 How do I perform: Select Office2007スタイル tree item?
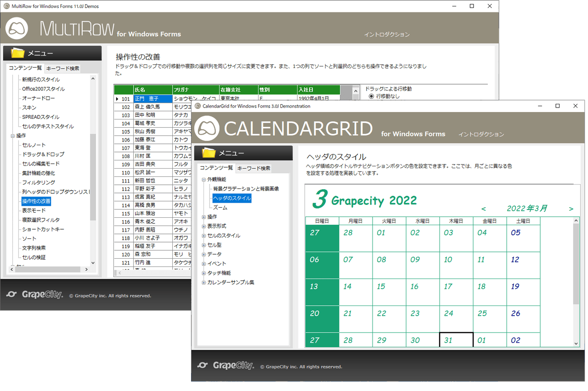point(43,89)
